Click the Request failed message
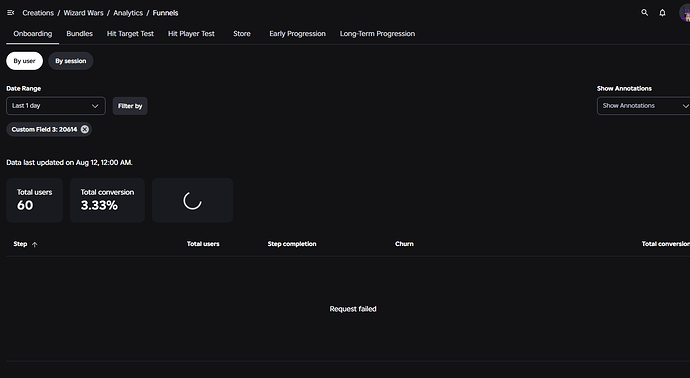Viewport: 690px width, 378px height. (x=353, y=309)
